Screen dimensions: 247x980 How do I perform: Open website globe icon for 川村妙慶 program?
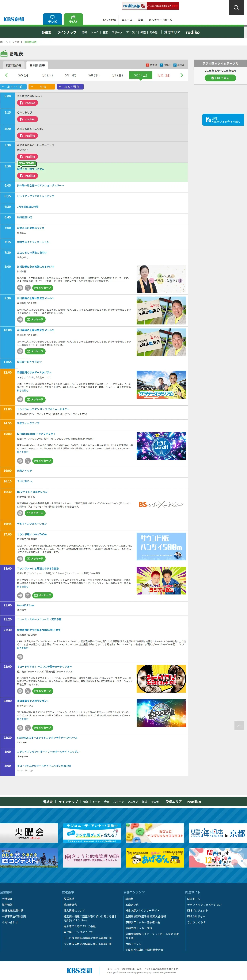pos(20,288)
